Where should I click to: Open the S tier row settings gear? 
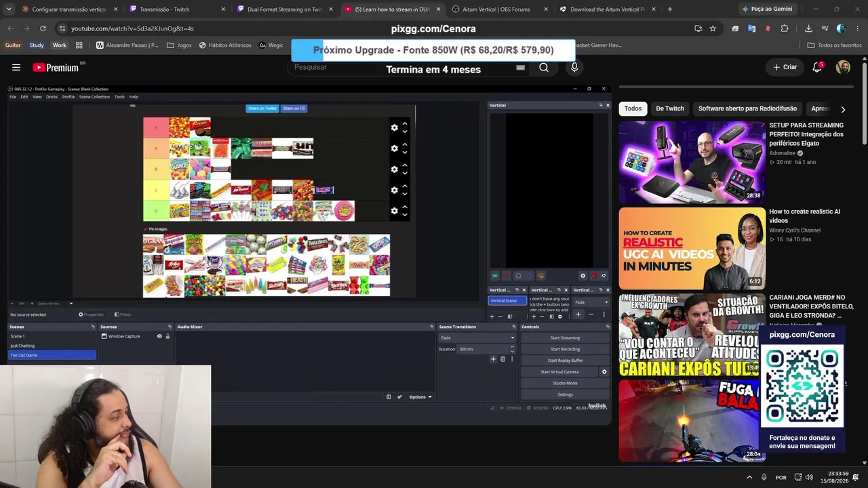tap(394, 127)
